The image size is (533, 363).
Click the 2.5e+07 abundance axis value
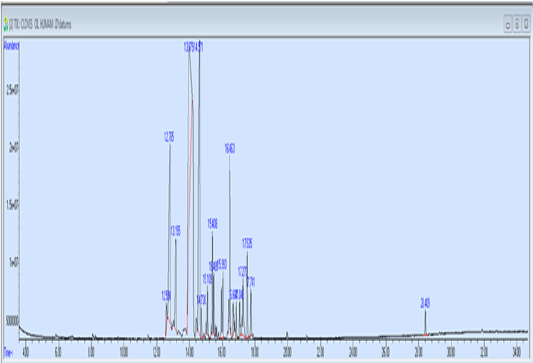coord(13,90)
